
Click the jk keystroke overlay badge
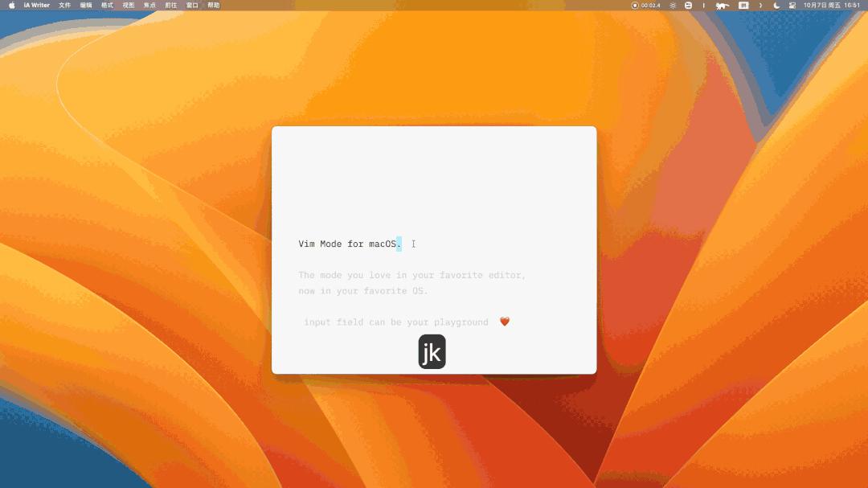(432, 352)
